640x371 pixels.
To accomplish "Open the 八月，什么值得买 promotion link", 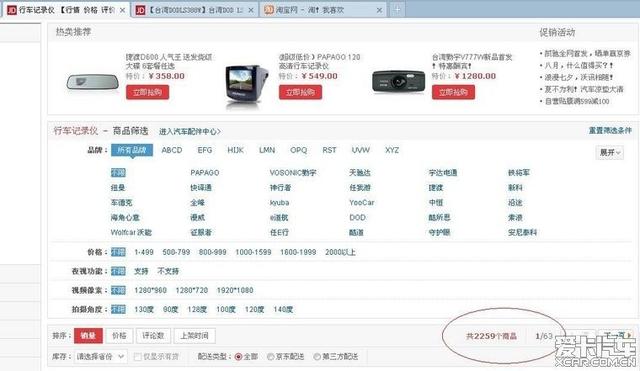I will coord(579,65).
